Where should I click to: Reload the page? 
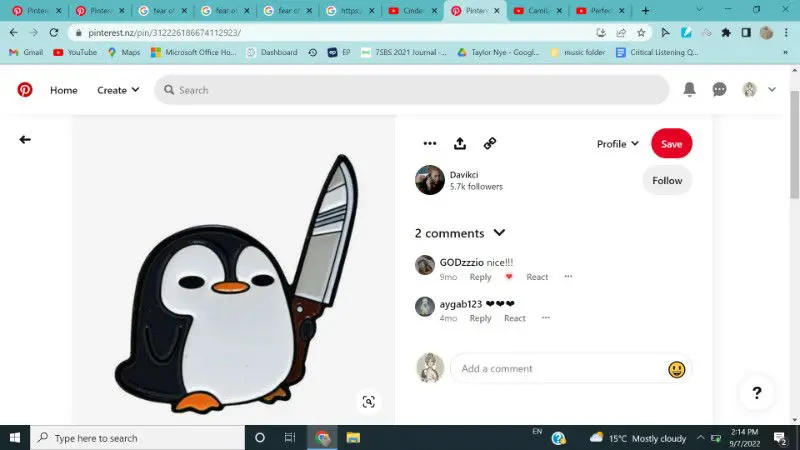[54, 33]
